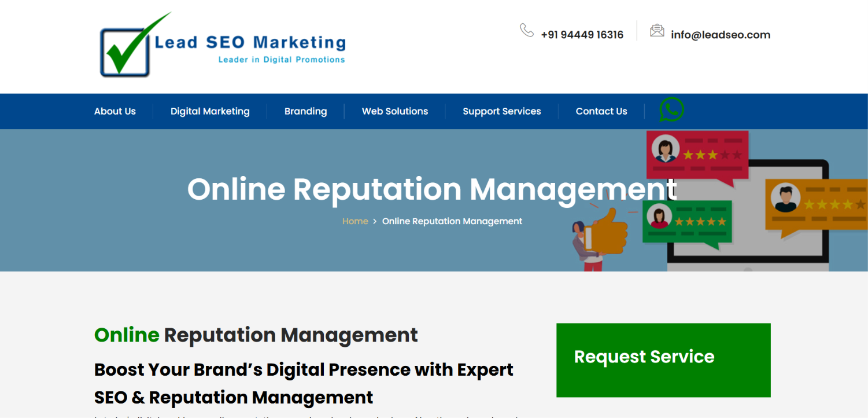Screen dimensions: 868x418
Task: Click the thumbs-up illustration in the banner
Action: pyautogui.click(x=605, y=232)
